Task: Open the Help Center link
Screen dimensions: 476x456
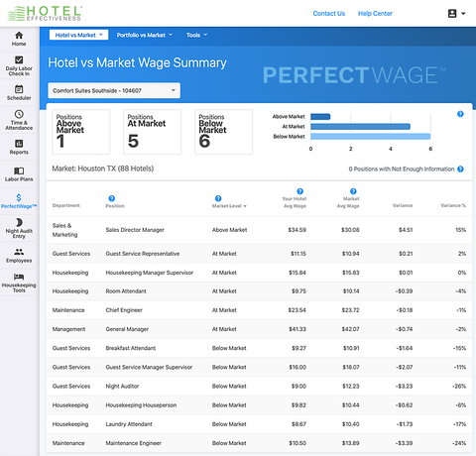Action: tap(375, 14)
